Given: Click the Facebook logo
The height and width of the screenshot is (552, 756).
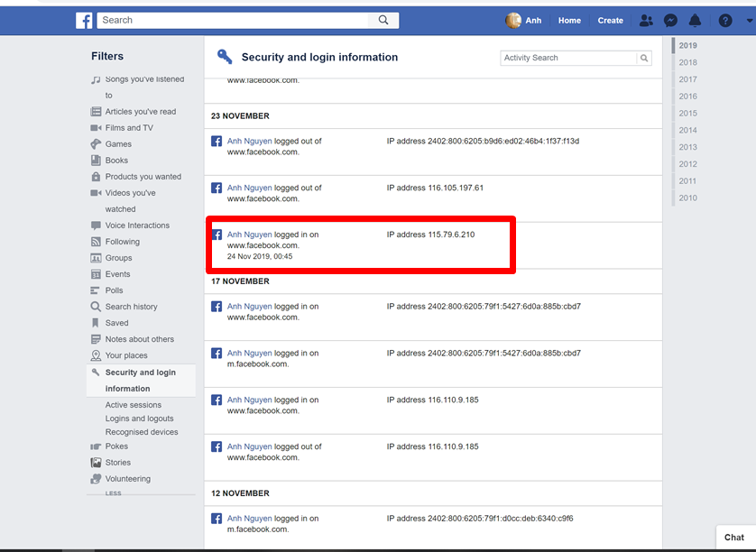Looking at the screenshot, I should (84, 20).
